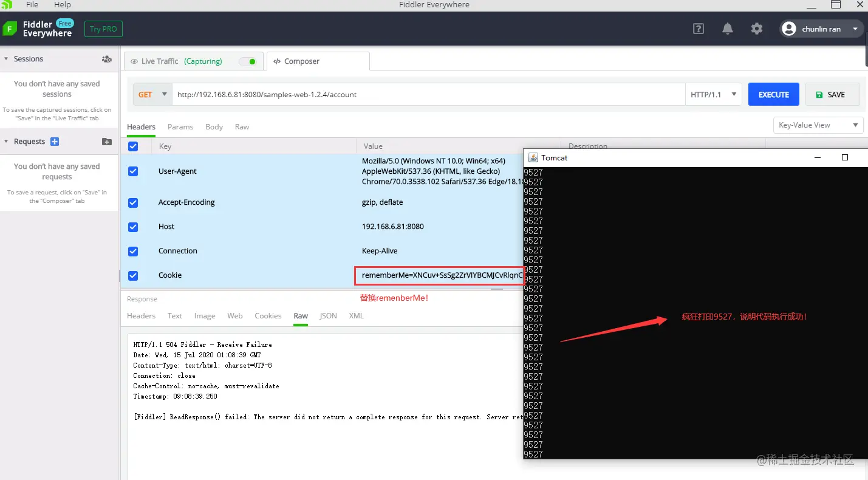
Task: Uncheck the Cookie header checkbox
Action: pos(133,275)
